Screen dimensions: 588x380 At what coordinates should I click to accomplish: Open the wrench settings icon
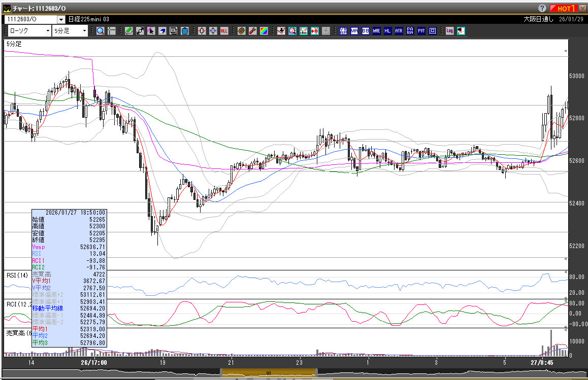tap(252, 31)
